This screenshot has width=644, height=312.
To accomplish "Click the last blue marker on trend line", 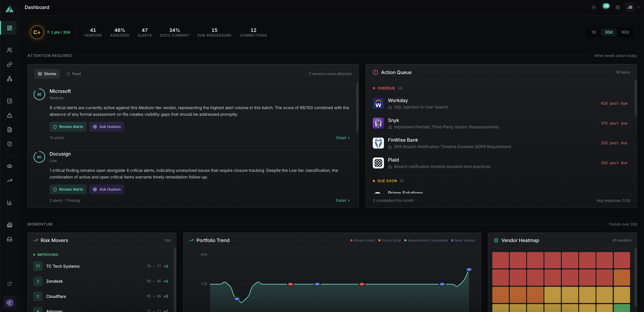I will click(469, 270).
